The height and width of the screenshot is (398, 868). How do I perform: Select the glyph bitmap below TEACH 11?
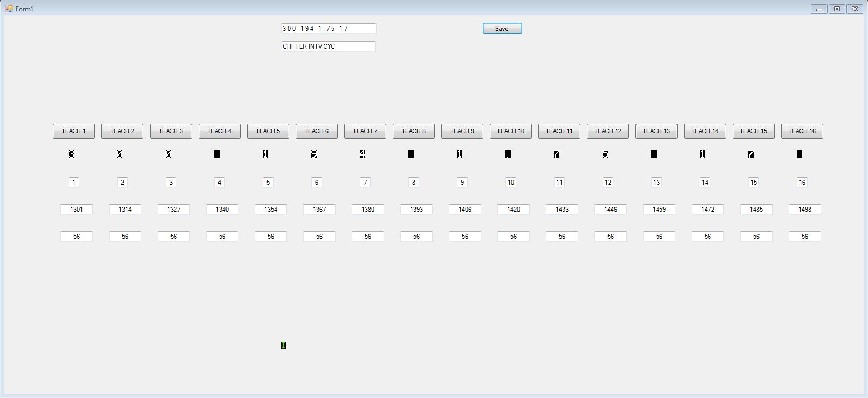tap(557, 154)
